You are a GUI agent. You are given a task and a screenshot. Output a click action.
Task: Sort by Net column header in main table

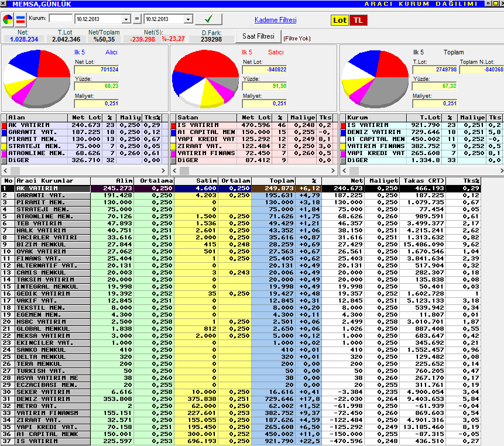click(343, 181)
